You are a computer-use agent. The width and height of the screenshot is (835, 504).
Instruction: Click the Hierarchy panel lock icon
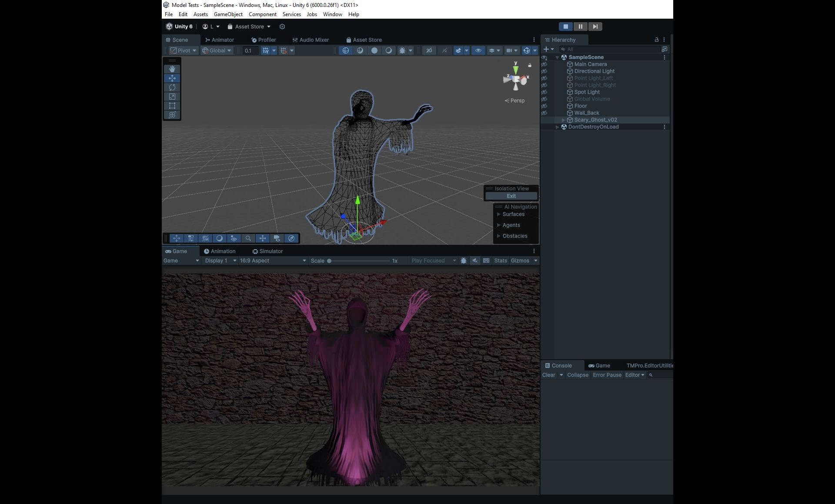pyautogui.click(x=656, y=40)
